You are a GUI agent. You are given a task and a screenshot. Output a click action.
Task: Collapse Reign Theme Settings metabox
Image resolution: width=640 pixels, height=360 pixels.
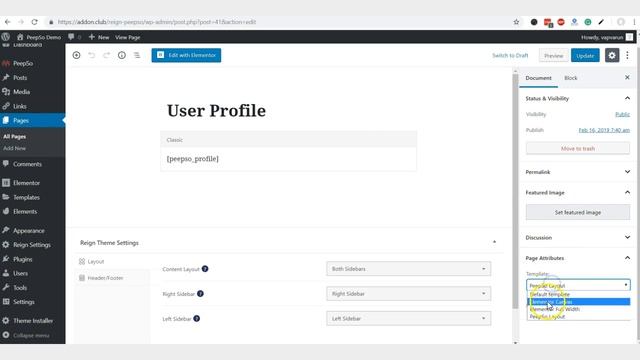pos(494,242)
